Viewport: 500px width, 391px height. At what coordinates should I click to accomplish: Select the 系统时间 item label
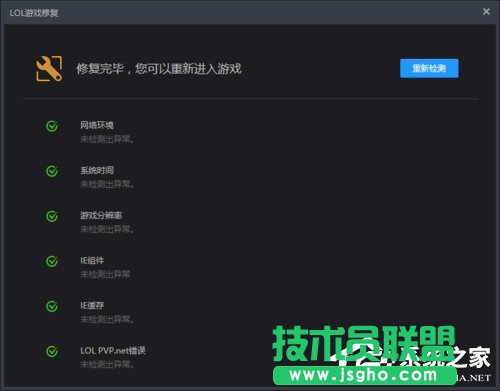tap(97, 170)
